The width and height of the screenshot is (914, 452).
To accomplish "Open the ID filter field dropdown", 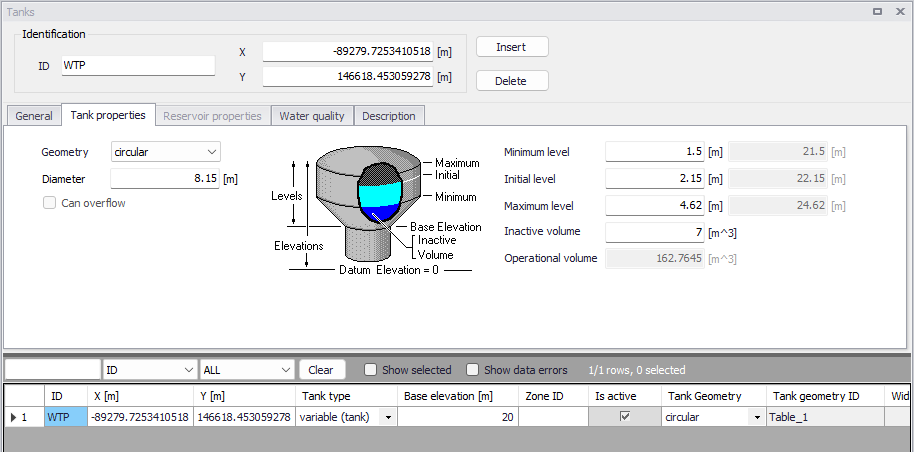I will point(150,370).
